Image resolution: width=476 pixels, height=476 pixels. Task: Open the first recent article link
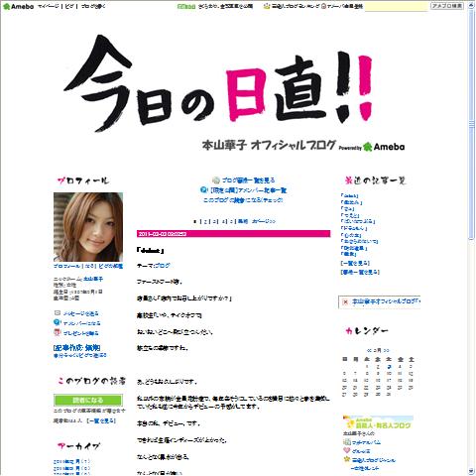(x=349, y=196)
